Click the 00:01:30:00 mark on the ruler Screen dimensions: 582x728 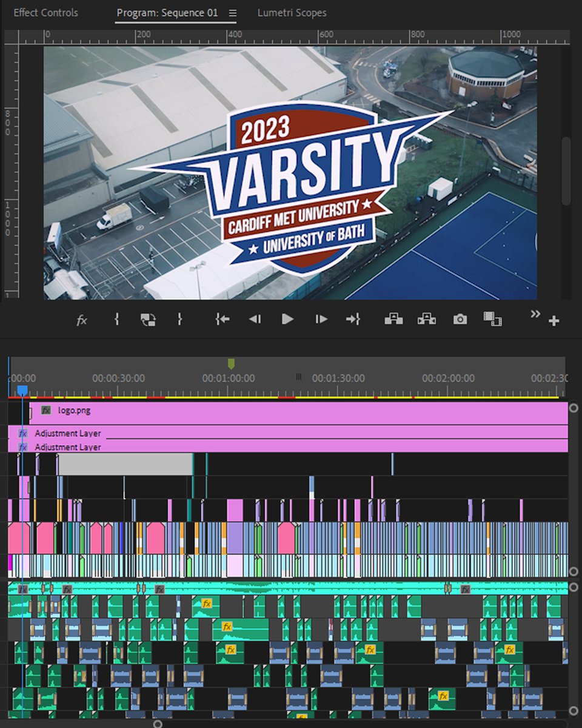click(x=338, y=378)
